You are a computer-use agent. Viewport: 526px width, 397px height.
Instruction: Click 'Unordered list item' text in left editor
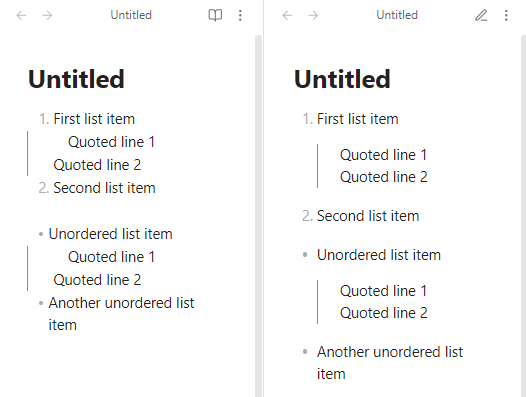[110, 234]
